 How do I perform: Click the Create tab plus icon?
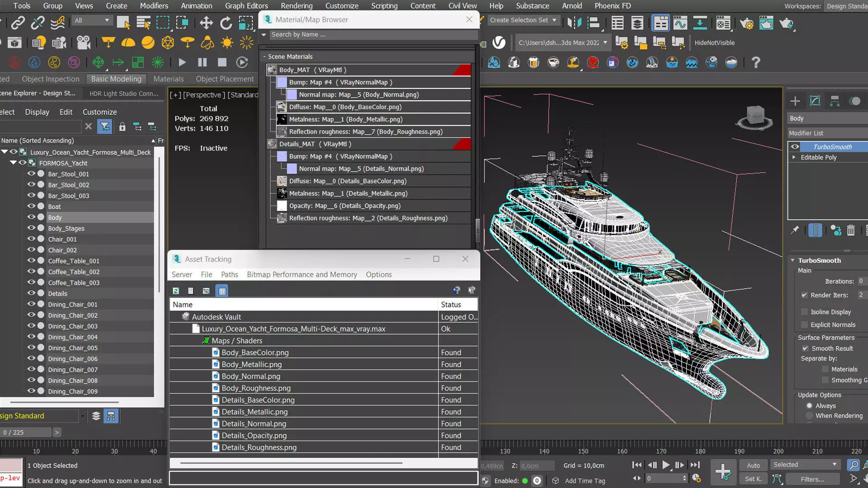795,101
